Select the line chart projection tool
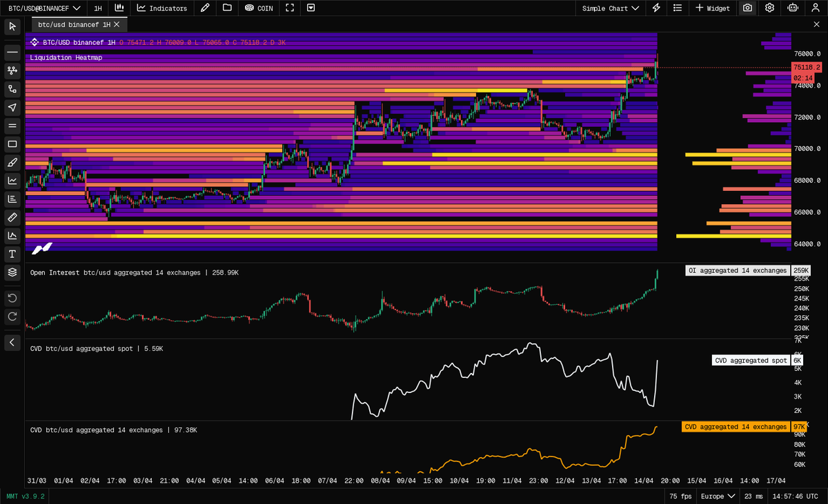828x504 pixels. pyautogui.click(x=12, y=181)
